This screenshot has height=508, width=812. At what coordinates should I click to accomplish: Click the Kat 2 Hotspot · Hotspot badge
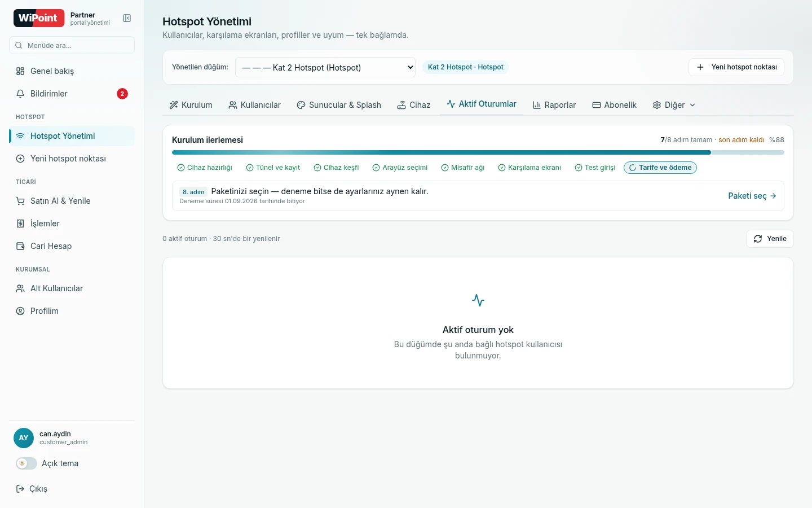[466, 67]
